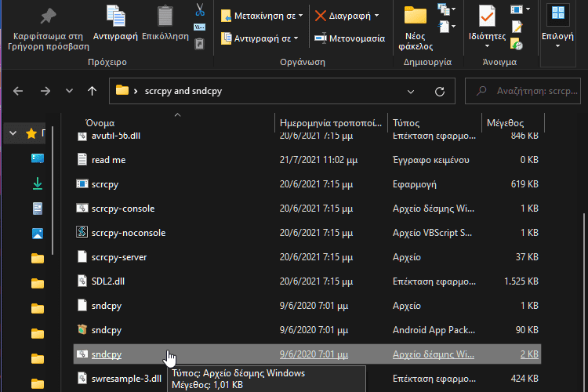The image size is (588, 392).
Task: Select the scrcpy-server file
Action: coord(307,257)
